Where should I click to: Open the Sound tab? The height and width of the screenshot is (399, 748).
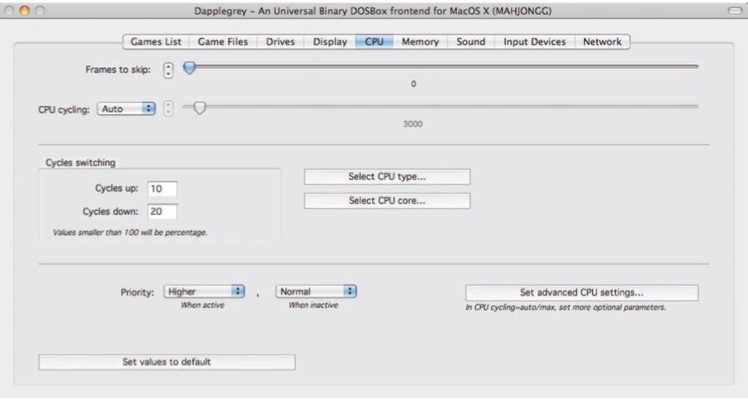pyautogui.click(x=471, y=42)
